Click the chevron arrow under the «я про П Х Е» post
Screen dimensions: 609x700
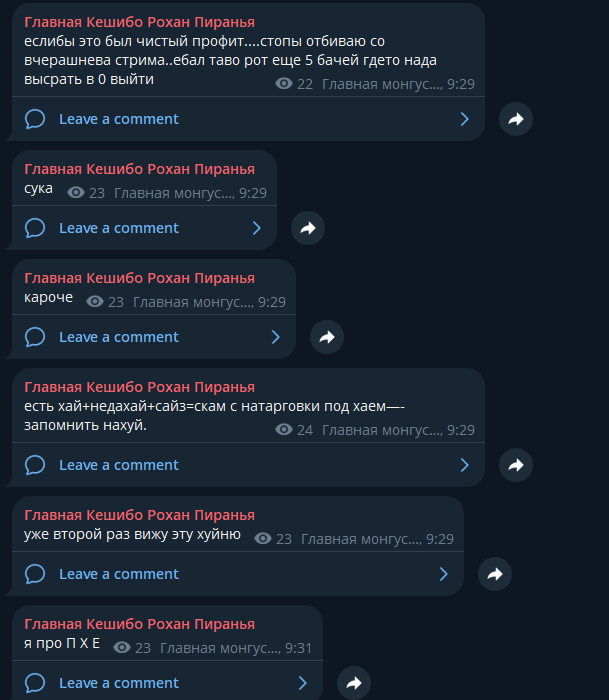point(302,683)
